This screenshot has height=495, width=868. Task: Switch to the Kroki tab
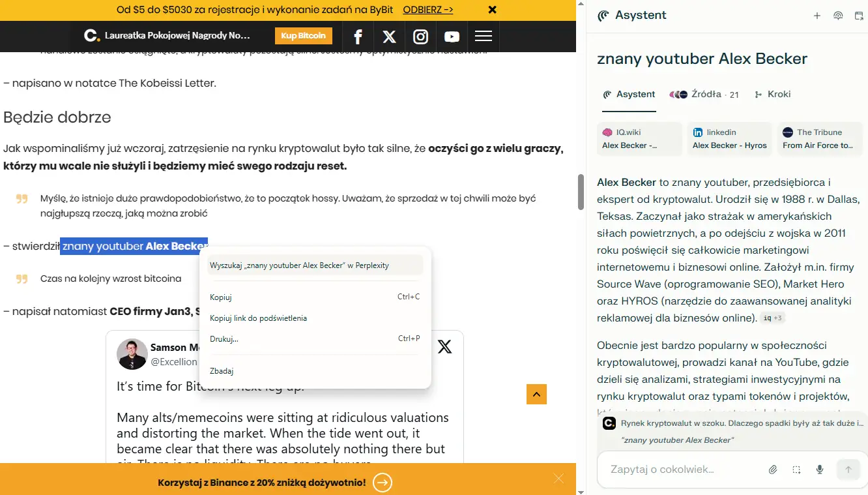[x=772, y=94]
